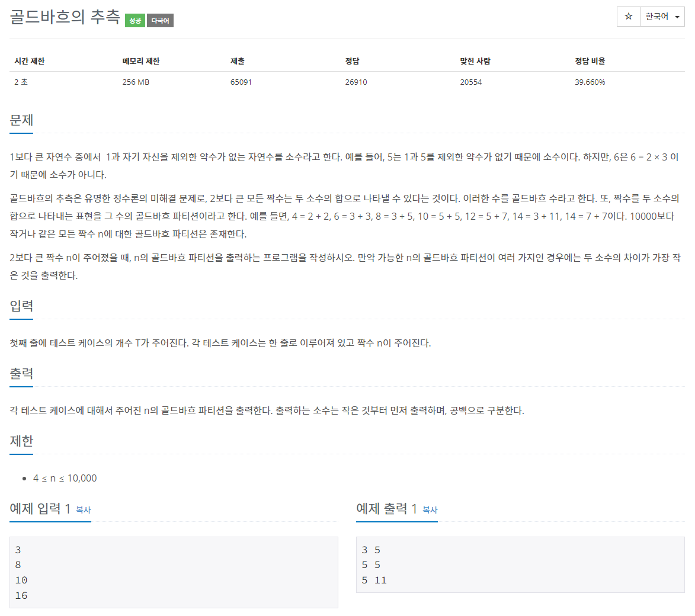Click the green 성공 badge
Image resolution: width=695 pixels, height=616 pixels.
pos(135,20)
